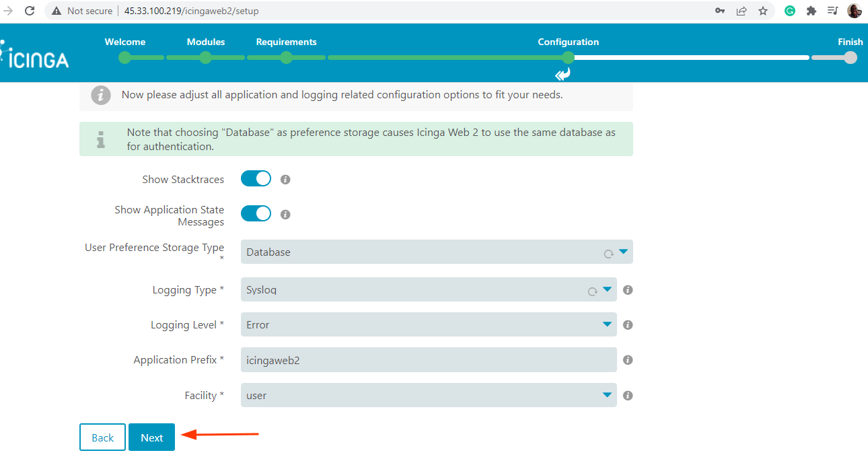The height and width of the screenshot is (461, 868).
Task: Click the Logging Level help icon
Action: coord(628,325)
